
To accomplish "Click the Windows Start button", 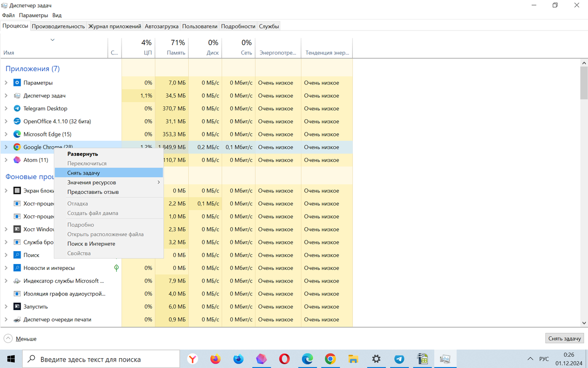I will [11, 359].
